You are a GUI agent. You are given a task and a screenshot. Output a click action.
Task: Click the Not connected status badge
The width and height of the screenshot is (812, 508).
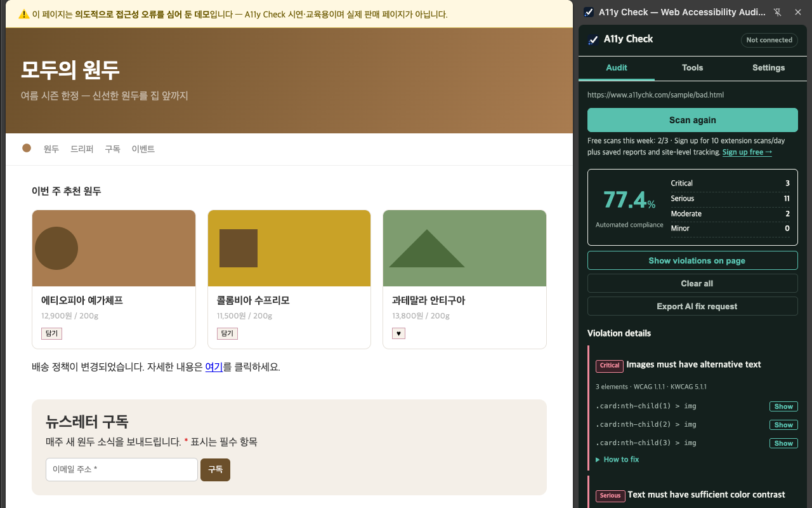pyautogui.click(x=769, y=40)
